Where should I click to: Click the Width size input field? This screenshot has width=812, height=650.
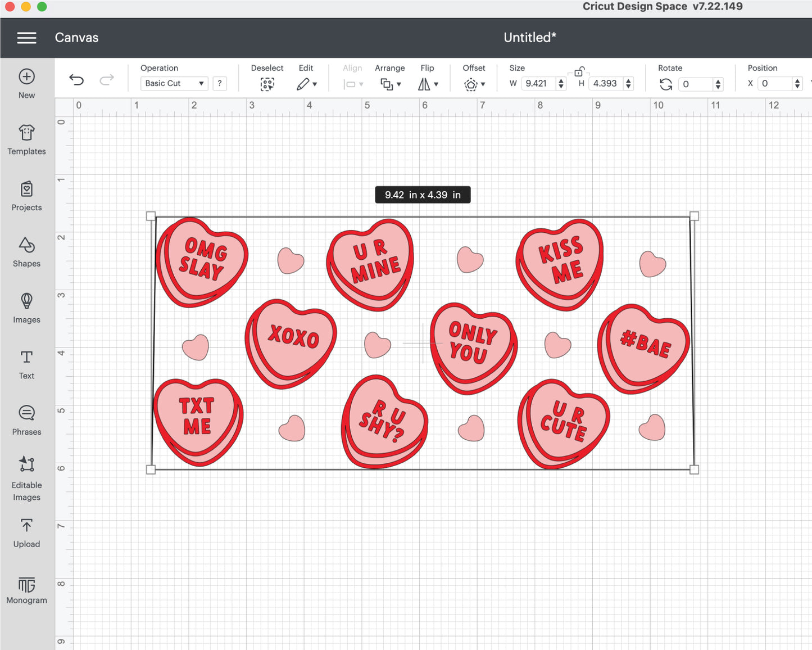tap(537, 83)
